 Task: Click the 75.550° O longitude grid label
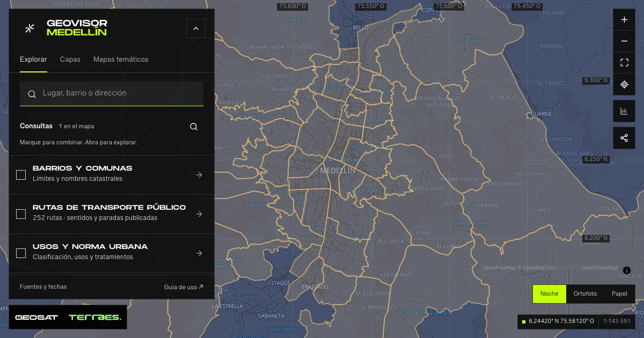point(371,6)
